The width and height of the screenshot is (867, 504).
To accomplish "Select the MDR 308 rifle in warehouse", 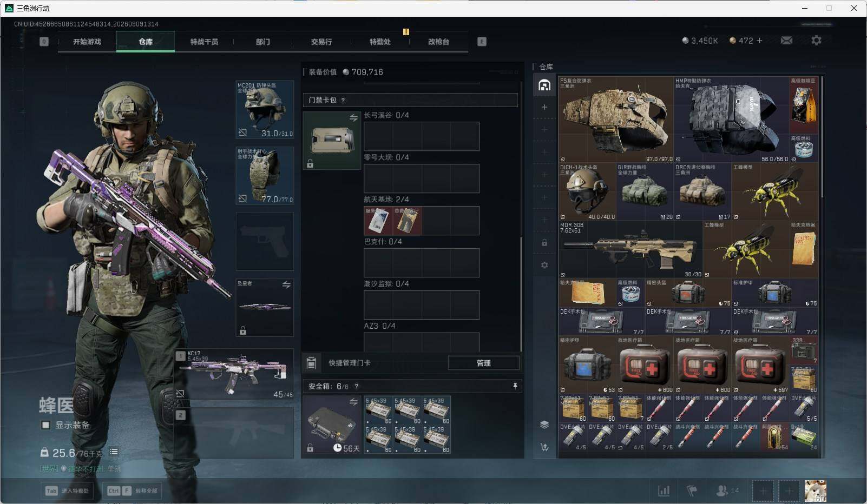I will 631,250.
